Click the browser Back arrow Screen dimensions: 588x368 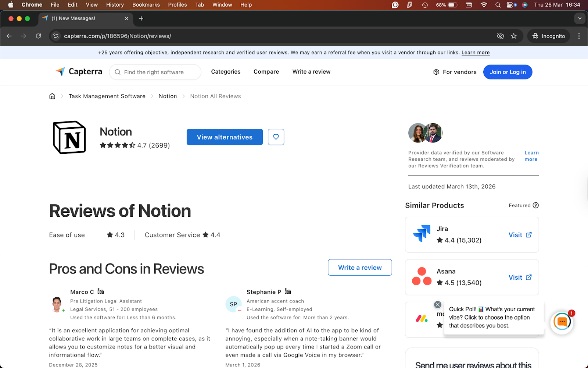click(9, 36)
